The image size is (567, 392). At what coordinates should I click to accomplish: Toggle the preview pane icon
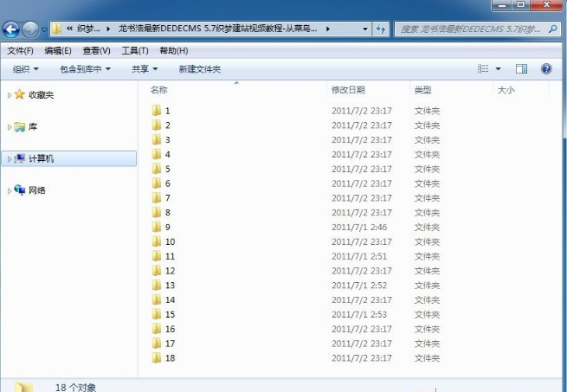tap(521, 68)
